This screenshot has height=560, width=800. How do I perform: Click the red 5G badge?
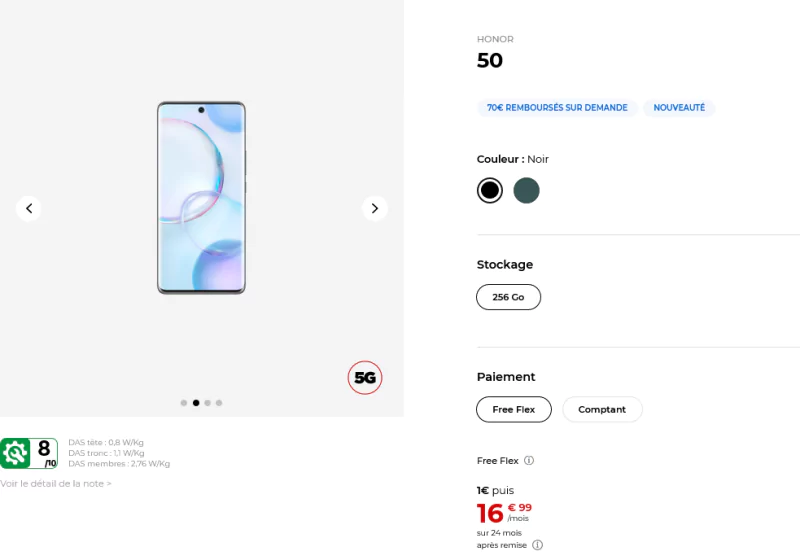(365, 378)
